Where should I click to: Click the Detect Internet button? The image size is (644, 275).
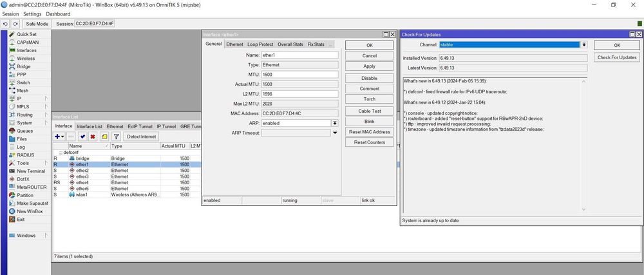click(141, 137)
